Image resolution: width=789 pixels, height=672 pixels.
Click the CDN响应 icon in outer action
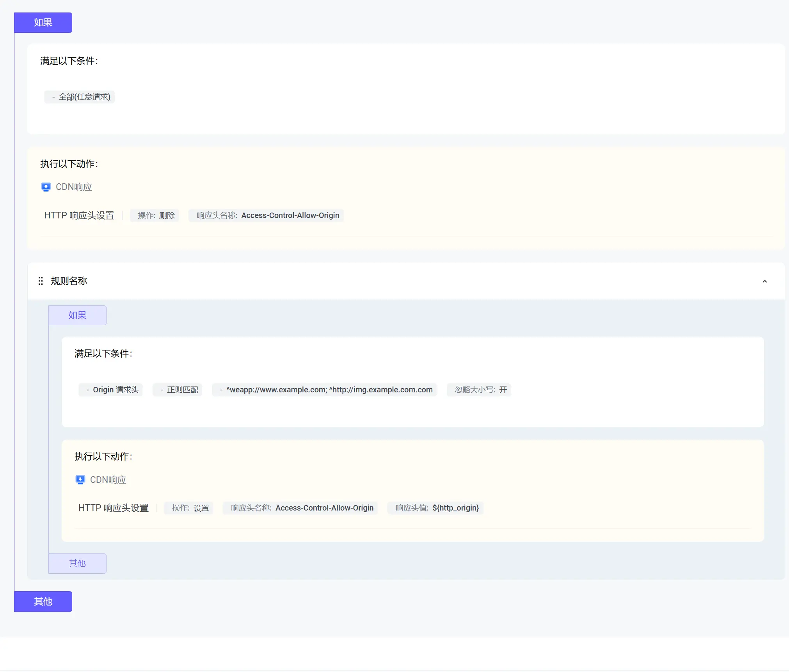(x=46, y=187)
